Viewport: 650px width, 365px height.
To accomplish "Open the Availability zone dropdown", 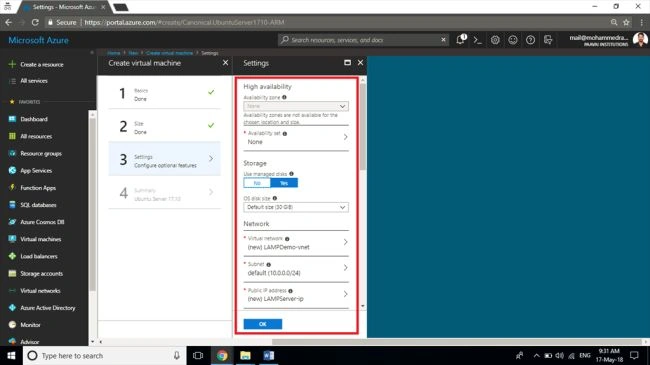I will (296, 106).
